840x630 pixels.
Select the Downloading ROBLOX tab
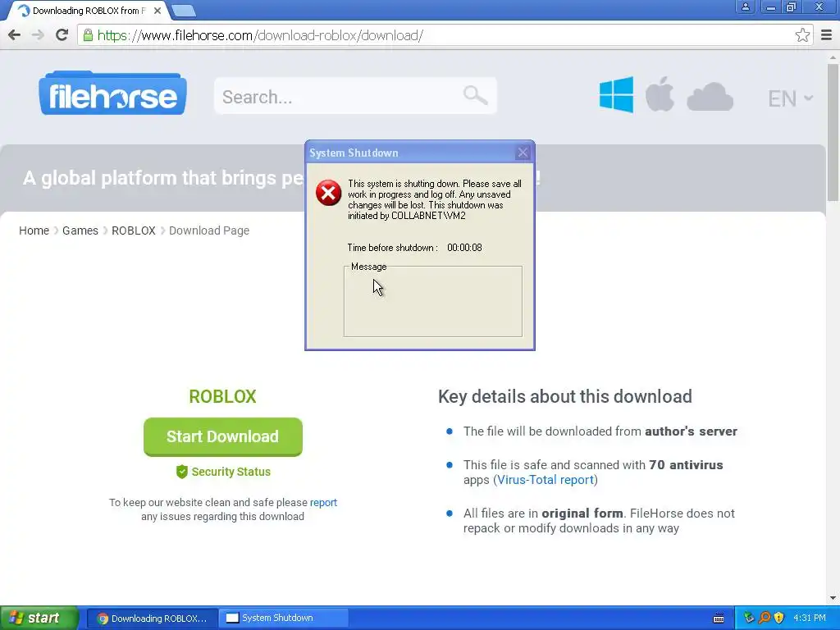click(89, 10)
